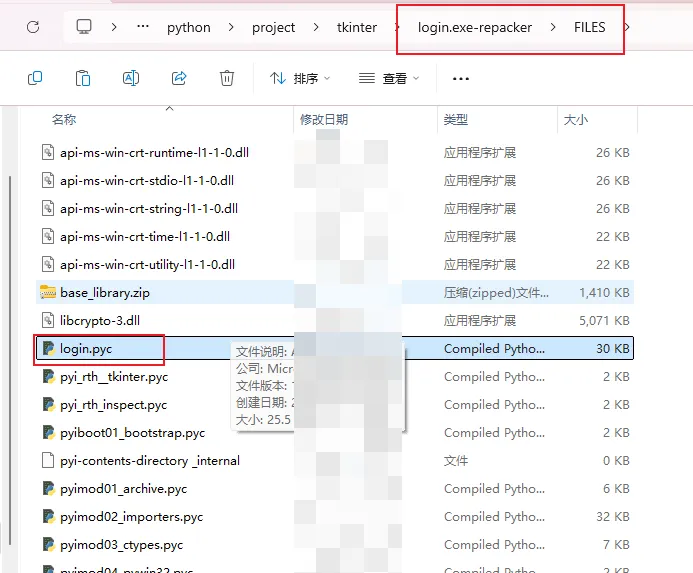693x573 pixels.
Task: Sort by the 大小 column header
Action: [576, 119]
